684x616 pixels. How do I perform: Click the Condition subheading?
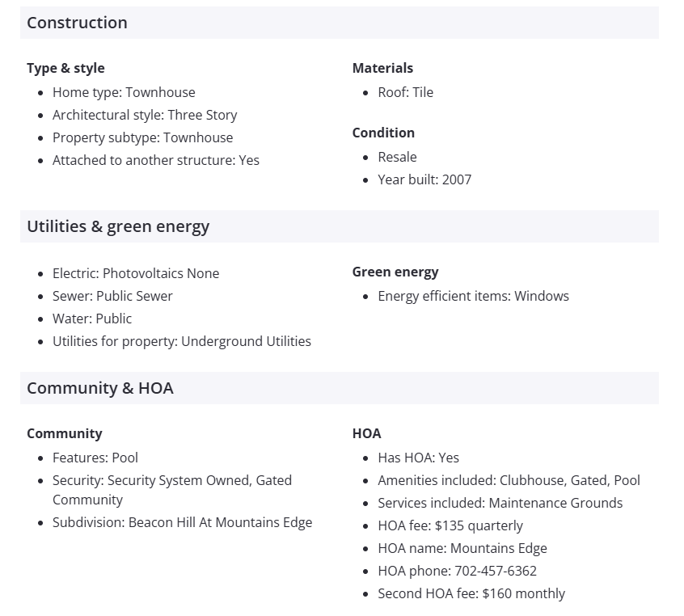(383, 133)
